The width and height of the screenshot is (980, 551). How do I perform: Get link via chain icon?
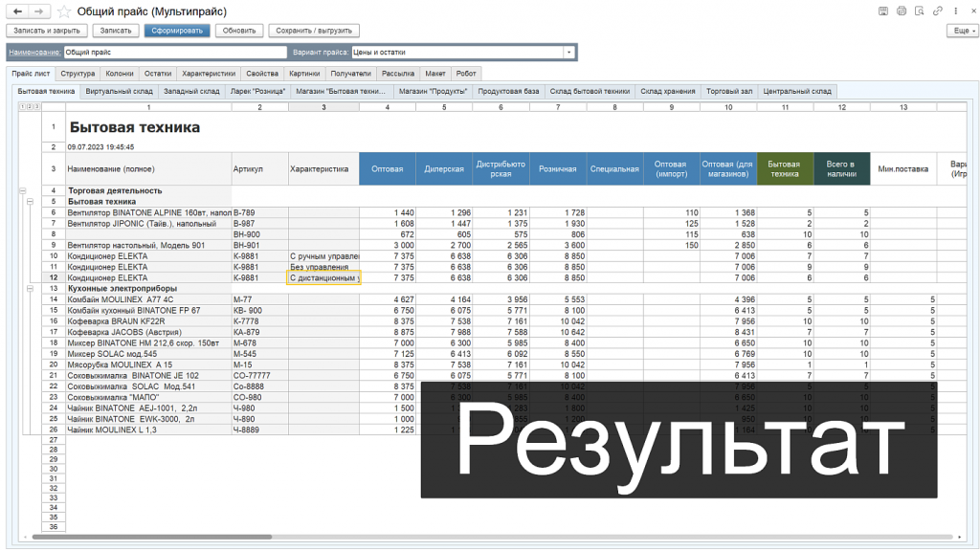[938, 11]
